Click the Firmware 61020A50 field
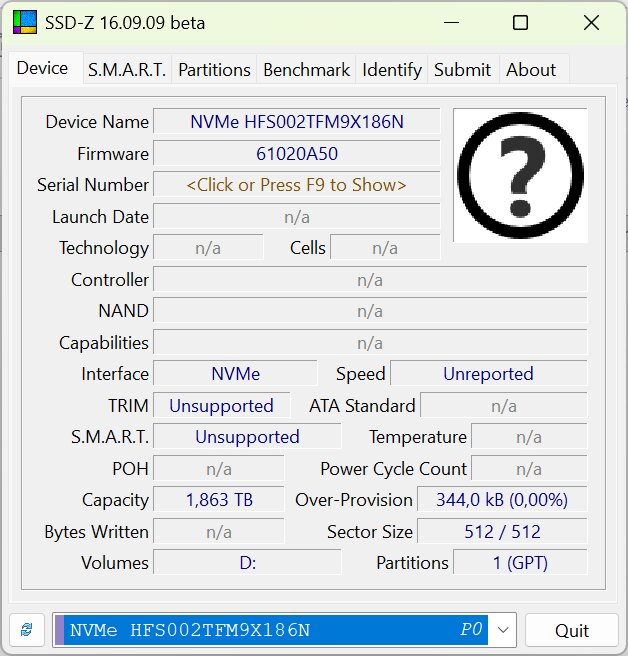 pos(296,154)
